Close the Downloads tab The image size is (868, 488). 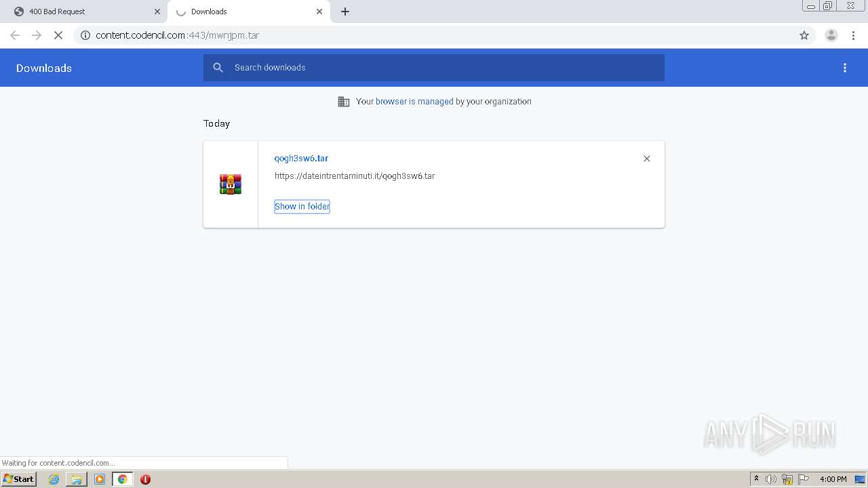click(319, 12)
